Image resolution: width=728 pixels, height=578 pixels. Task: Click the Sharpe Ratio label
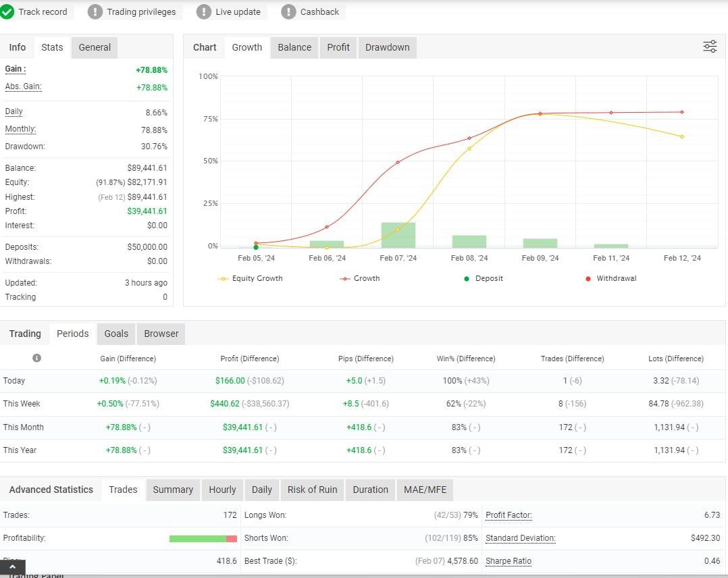(x=509, y=561)
